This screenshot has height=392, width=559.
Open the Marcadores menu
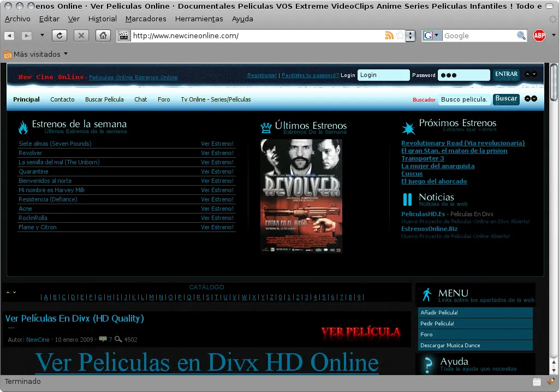point(146,19)
